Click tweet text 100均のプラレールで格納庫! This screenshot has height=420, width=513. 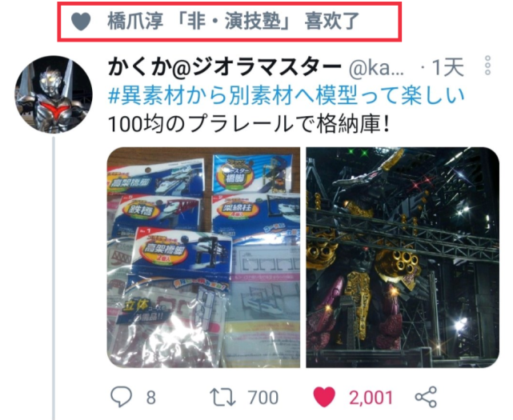248,125
